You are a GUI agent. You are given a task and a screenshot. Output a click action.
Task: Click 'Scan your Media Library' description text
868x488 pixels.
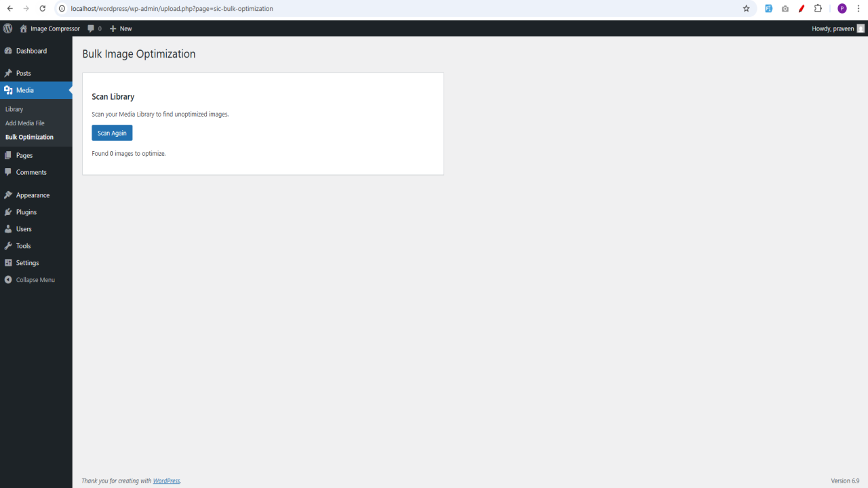tap(160, 115)
